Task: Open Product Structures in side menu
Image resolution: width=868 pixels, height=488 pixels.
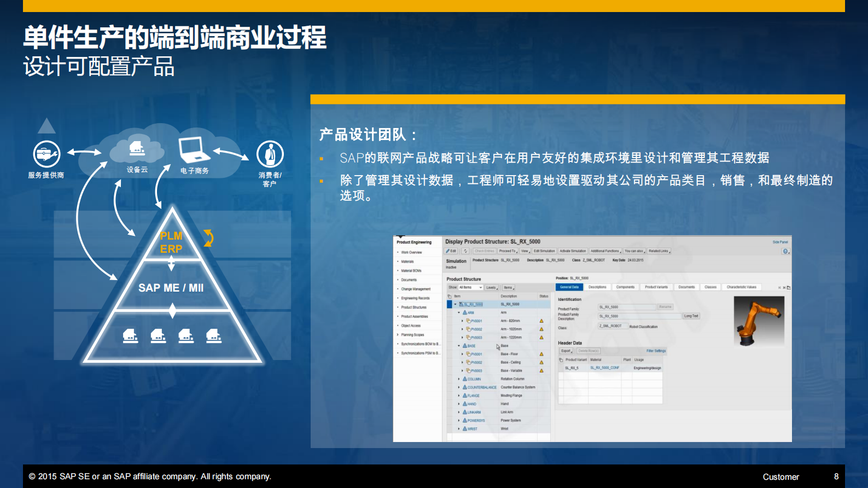Action: tap(413, 307)
